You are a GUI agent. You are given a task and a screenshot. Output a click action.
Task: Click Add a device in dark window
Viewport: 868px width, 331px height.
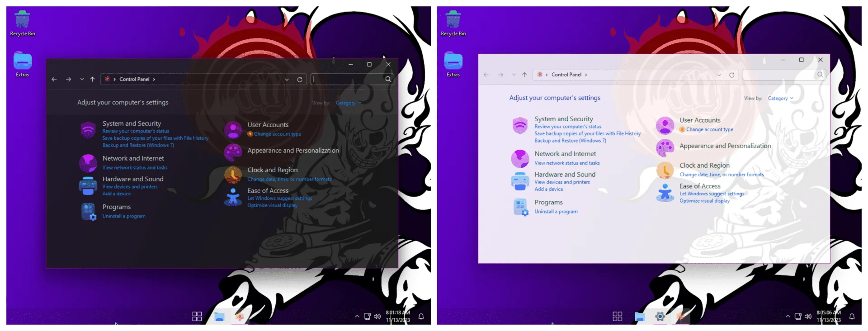point(117,194)
